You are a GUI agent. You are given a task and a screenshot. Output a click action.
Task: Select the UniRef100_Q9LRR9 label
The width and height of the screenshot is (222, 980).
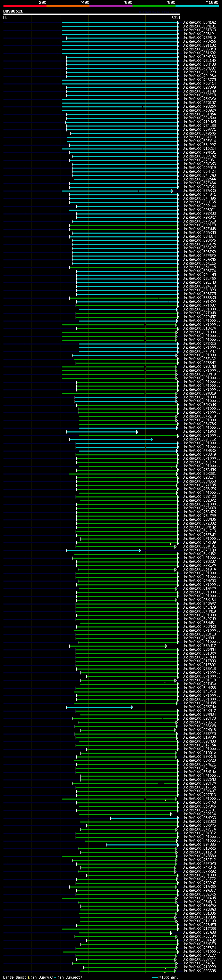tap(199, 72)
